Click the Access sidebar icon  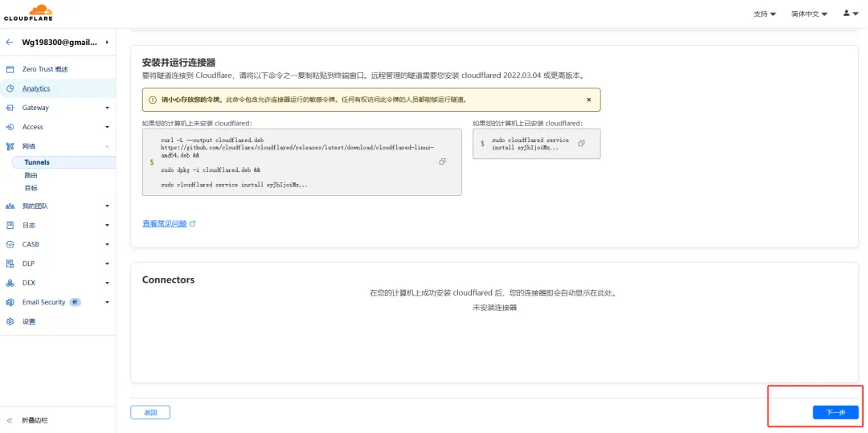(x=10, y=127)
